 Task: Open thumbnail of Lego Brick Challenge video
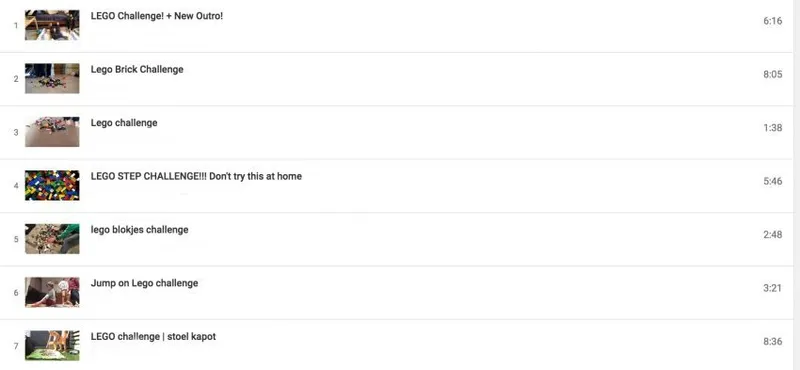tap(52, 79)
